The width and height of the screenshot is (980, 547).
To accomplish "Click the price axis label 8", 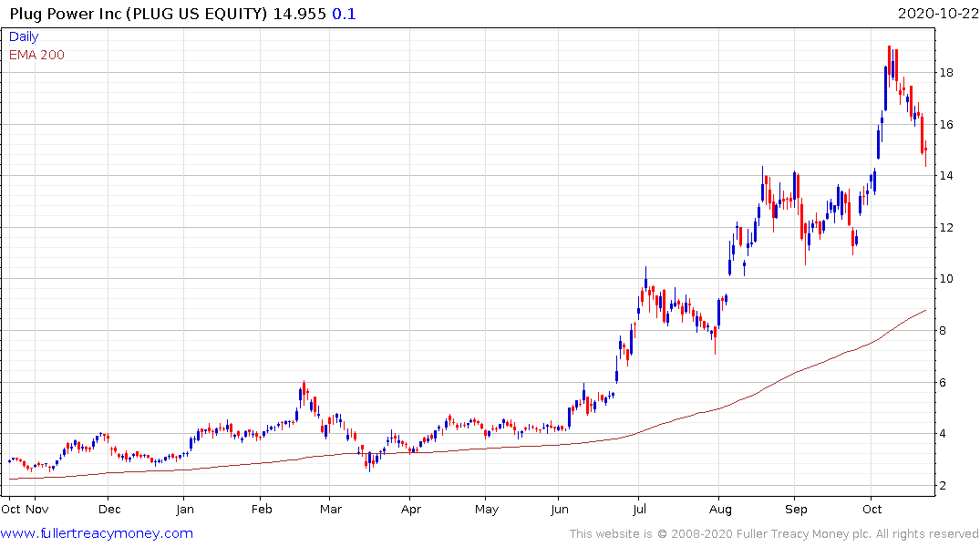I will [944, 331].
